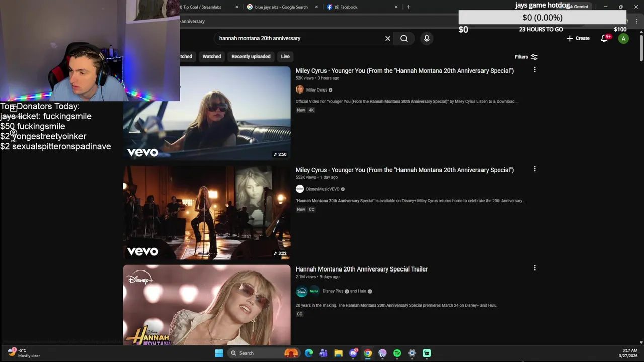Select the Live filter chip
644x362 pixels.
(285, 57)
